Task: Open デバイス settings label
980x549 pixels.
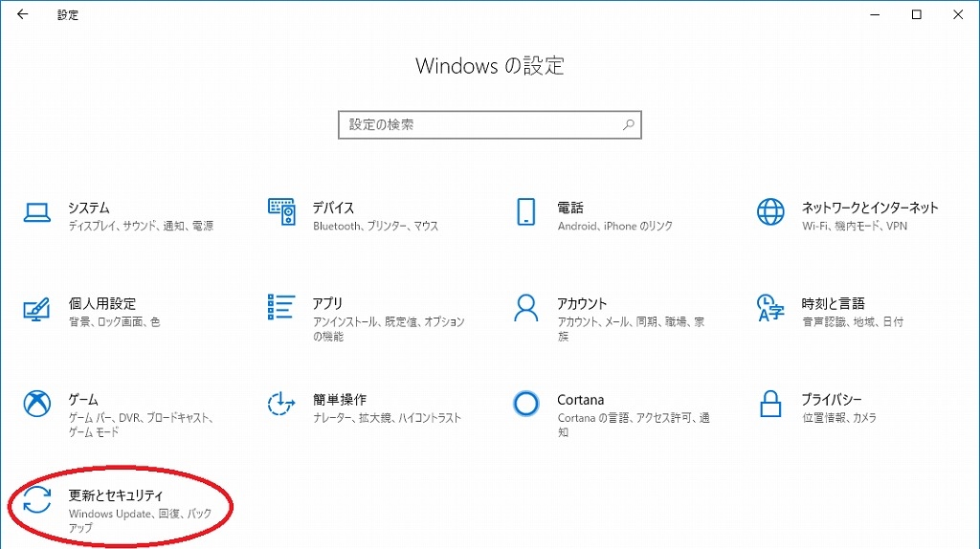Action: (333, 208)
